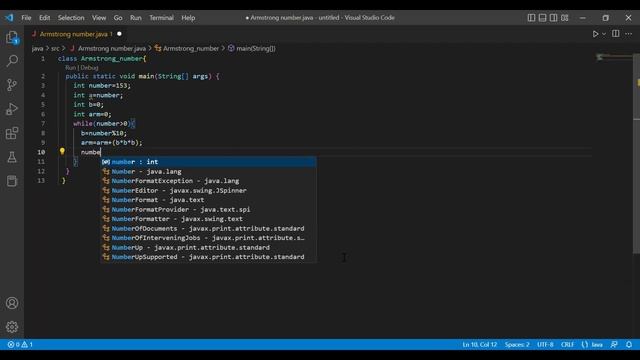Select the 'NumberFormat - java.text' suggestion
The image size is (640, 360).
pos(208,200)
